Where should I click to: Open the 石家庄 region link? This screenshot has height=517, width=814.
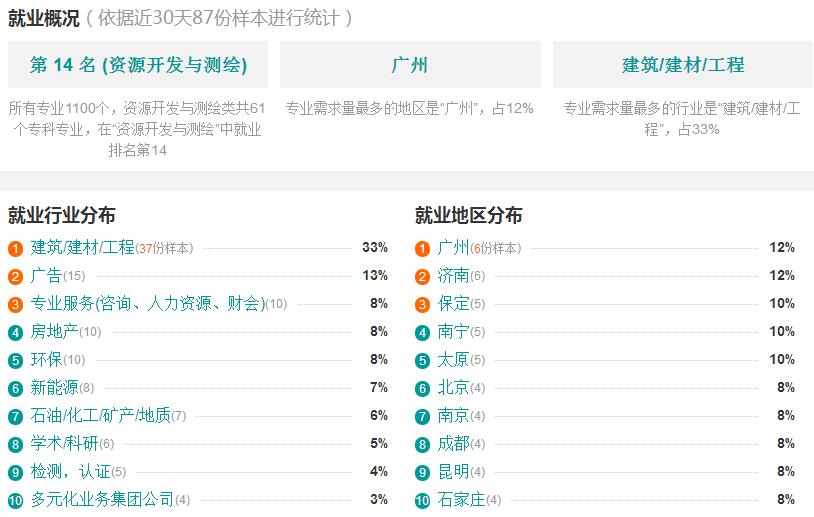click(462, 500)
